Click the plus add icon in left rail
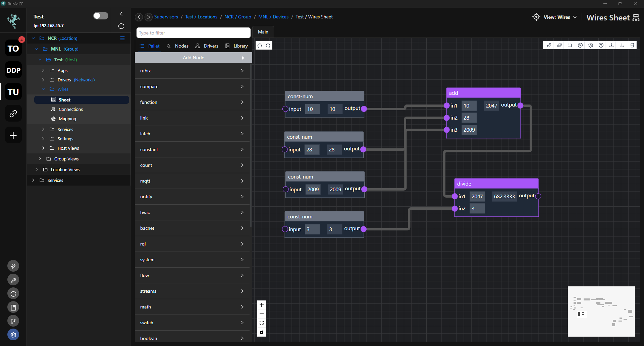644x346 pixels. coord(13,135)
